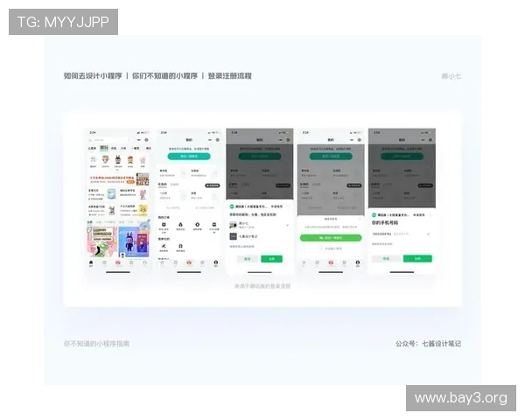Open the third order icon under 我的订单
525x420 pixels.
click(x=197, y=225)
